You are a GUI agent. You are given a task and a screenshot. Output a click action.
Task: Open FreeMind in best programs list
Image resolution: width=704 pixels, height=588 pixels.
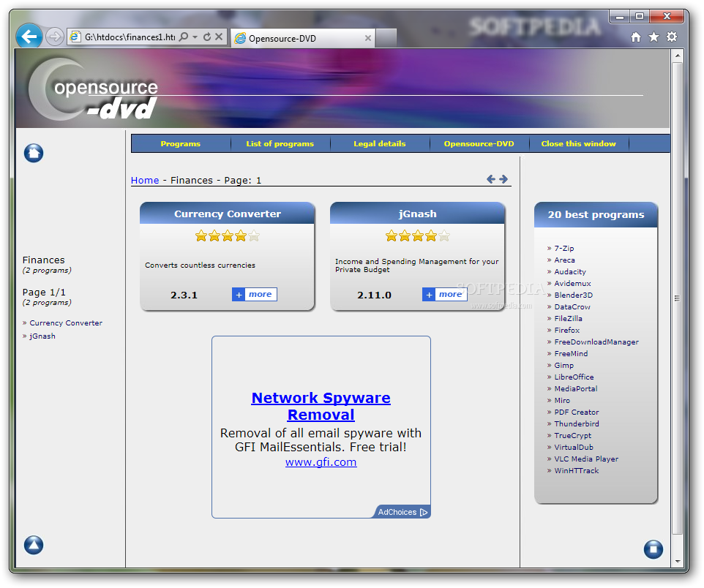click(x=571, y=353)
